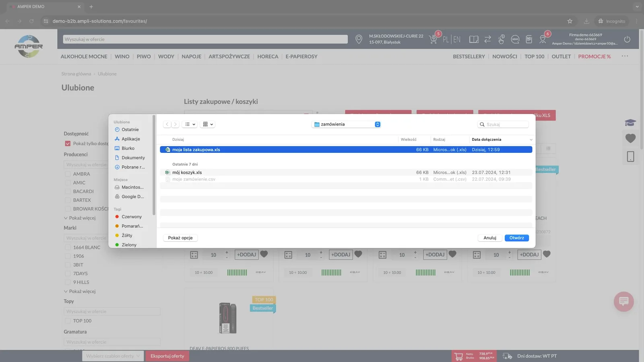Open the zamówienia folder path dropdown
Image resolution: width=644 pixels, height=362 pixels.
(346, 124)
